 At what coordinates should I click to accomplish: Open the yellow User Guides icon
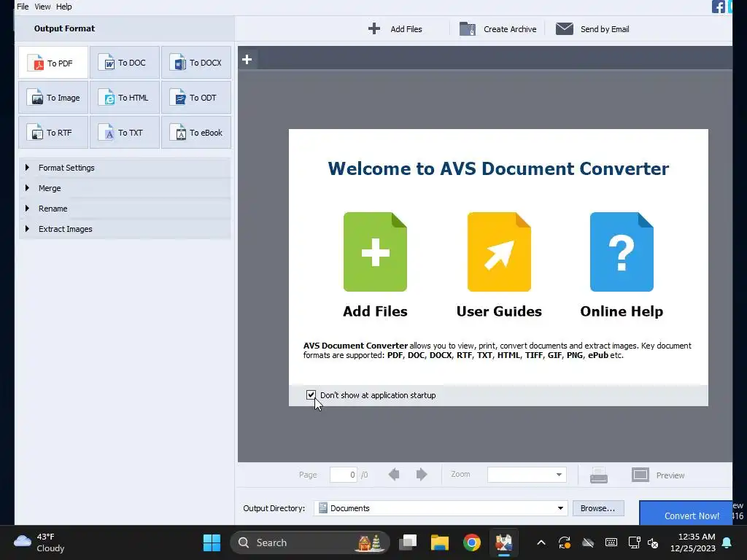tap(499, 252)
